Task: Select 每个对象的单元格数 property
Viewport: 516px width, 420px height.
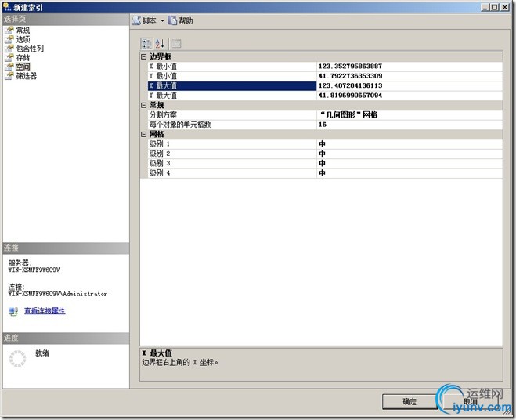Action: [232, 125]
